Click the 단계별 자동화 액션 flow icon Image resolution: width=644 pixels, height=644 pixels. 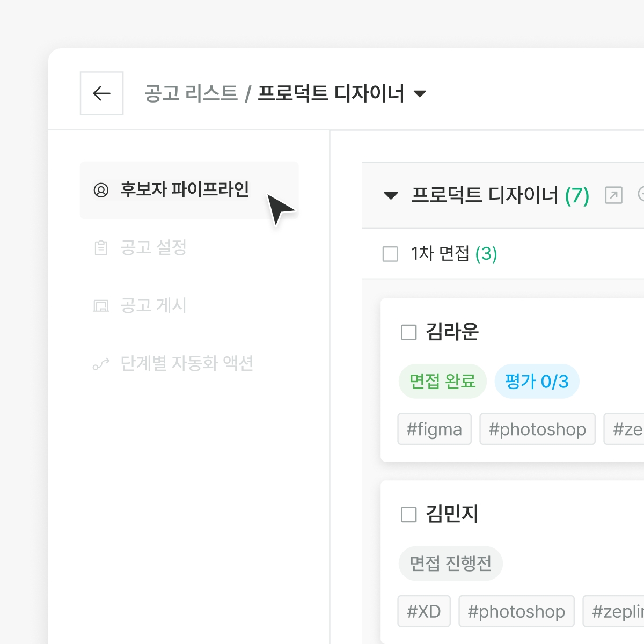pyautogui.click(x=101, y=364)
